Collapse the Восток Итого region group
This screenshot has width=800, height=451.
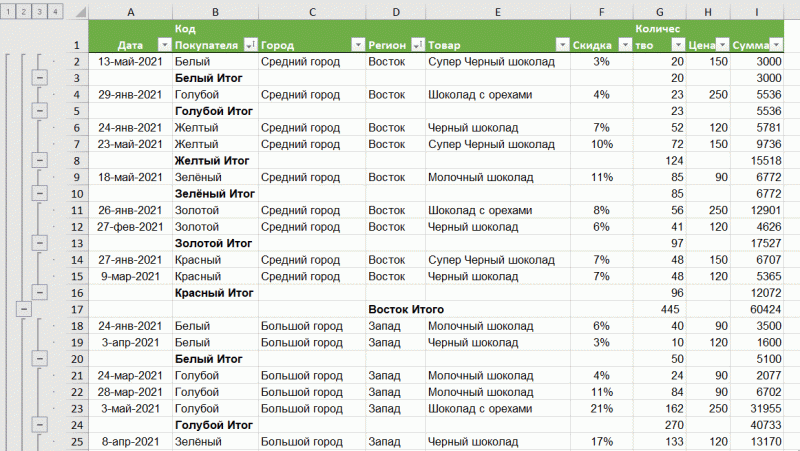[x=24, y=309]
